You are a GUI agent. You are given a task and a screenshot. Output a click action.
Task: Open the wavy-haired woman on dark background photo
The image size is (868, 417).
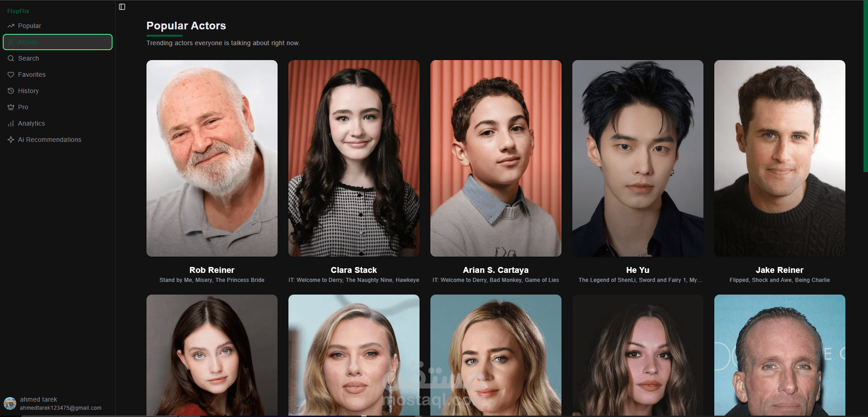[x=638, y=355]
